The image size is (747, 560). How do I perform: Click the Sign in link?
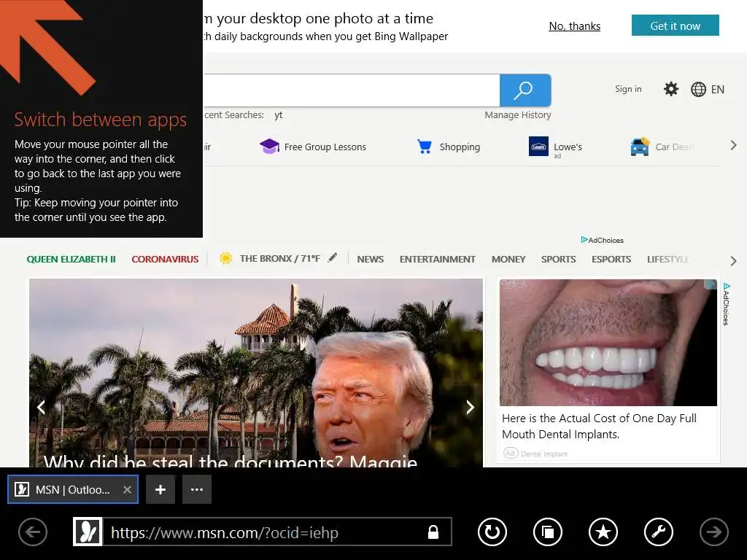pyautogui.click(x=628, y=89)
